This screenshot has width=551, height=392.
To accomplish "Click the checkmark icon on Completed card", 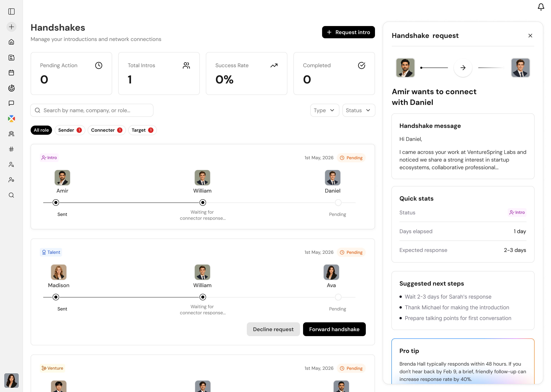I will [361, 65].
